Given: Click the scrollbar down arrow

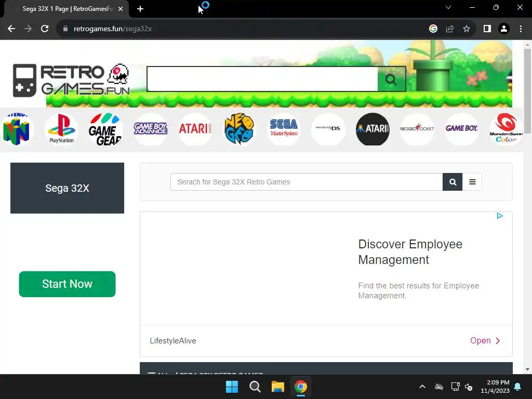Looking at the screenshot, I should point(527,369).
